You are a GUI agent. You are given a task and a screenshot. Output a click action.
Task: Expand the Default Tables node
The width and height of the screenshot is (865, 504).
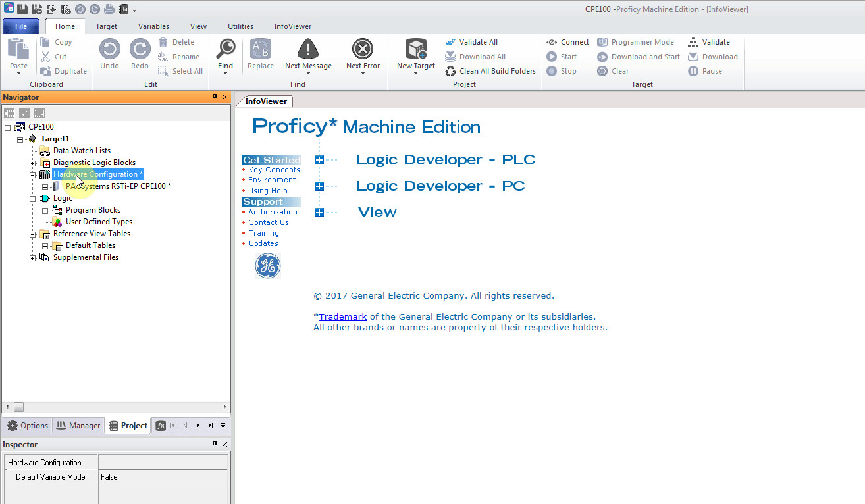click(x=45, y=246)
